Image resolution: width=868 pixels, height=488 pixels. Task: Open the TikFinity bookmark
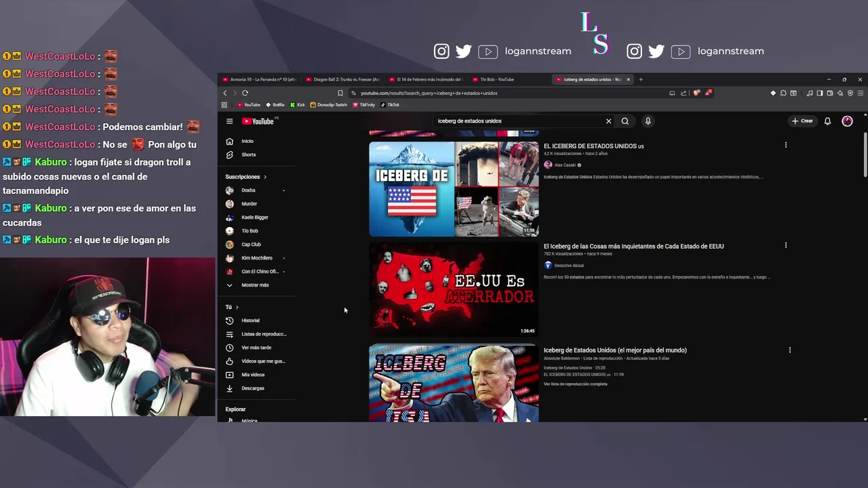click(x=363, y=105)
